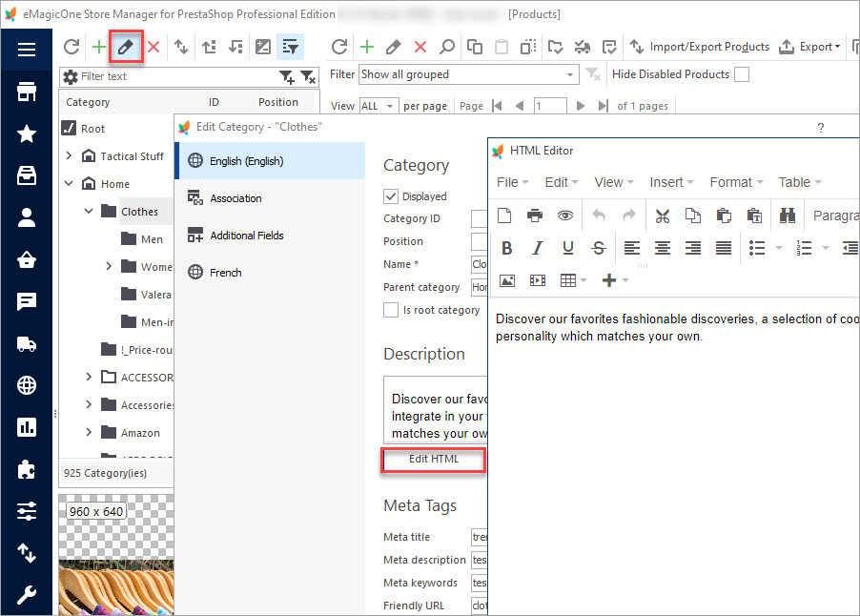Edit product using pencil icon
Screen dimensions: 860x616
[x=393, y=47]
